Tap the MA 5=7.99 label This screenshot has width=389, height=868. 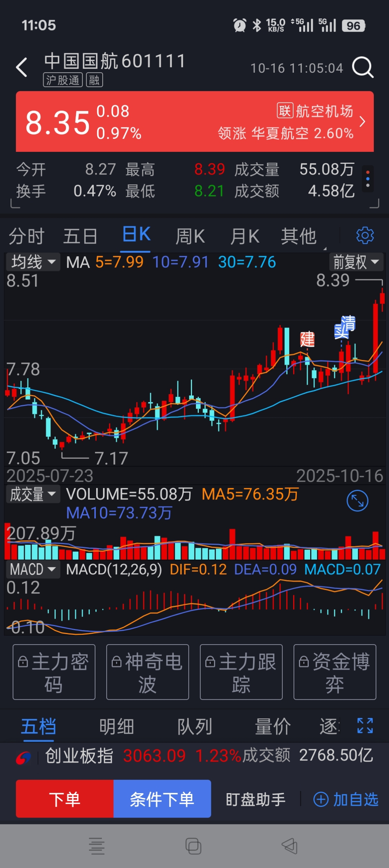pyautogui.click(x=119, y=262)
